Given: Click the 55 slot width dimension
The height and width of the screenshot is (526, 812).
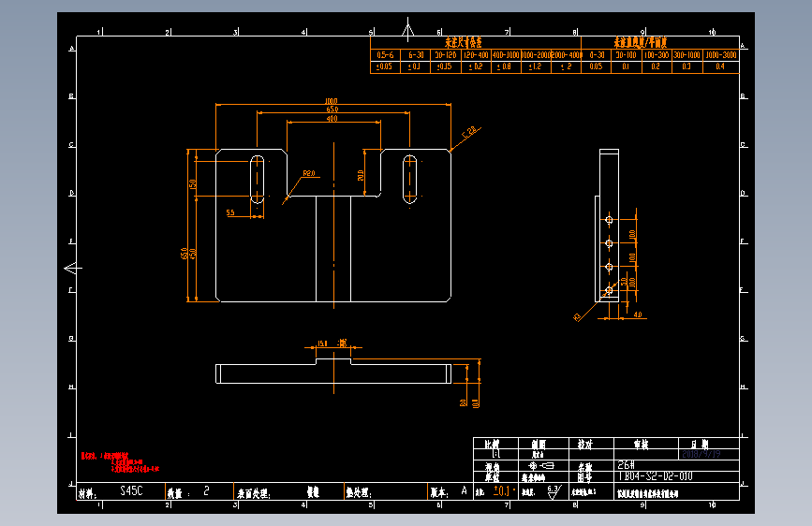Looking at the screenshot, I should click(x=230, y=212).
